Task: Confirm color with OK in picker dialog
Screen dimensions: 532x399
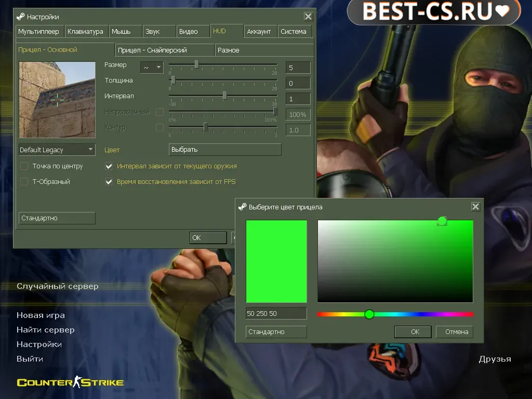Action: pyautogui.click(x=413, y=331)
